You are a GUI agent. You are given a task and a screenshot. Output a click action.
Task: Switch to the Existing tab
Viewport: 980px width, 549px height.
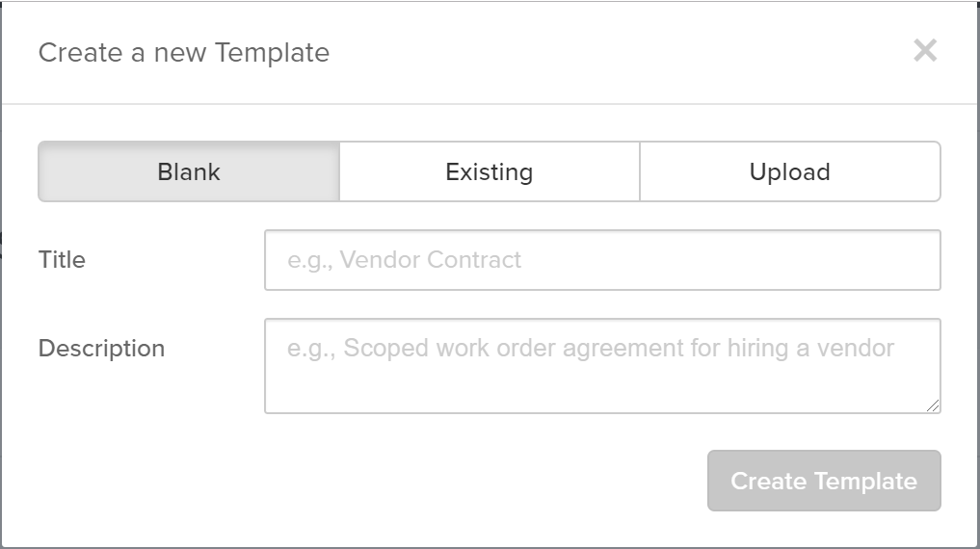click(490, 171)
